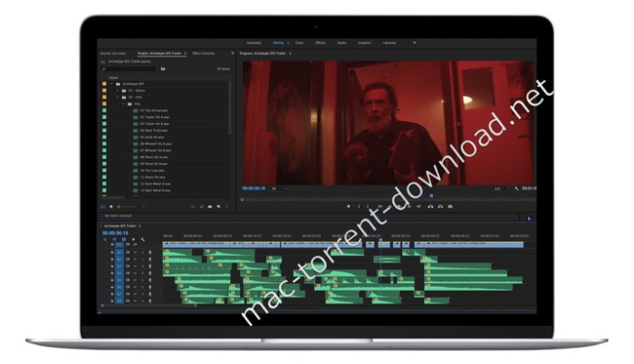Toggle A8 track targeting
The height and width of the screenshot is (364, 634).
click(120, 301)
